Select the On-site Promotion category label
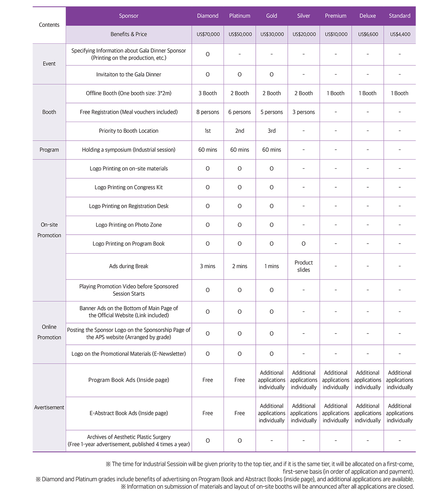The image size is (448, 491). tap(49, 230)
